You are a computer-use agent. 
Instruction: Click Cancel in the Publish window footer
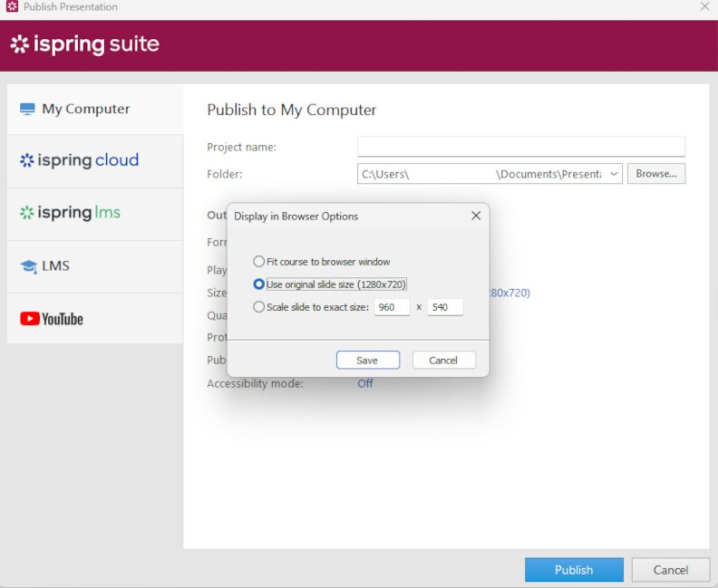click(671, 570)
